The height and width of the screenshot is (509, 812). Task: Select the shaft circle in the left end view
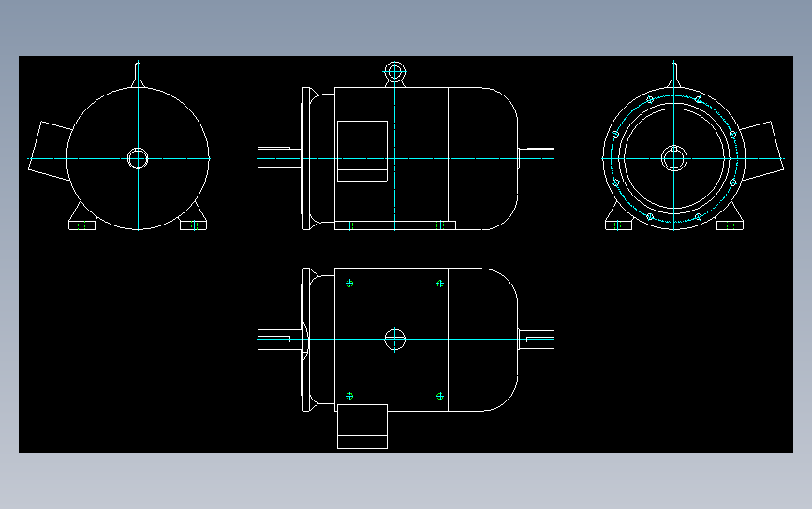click(x=138, y=158)
